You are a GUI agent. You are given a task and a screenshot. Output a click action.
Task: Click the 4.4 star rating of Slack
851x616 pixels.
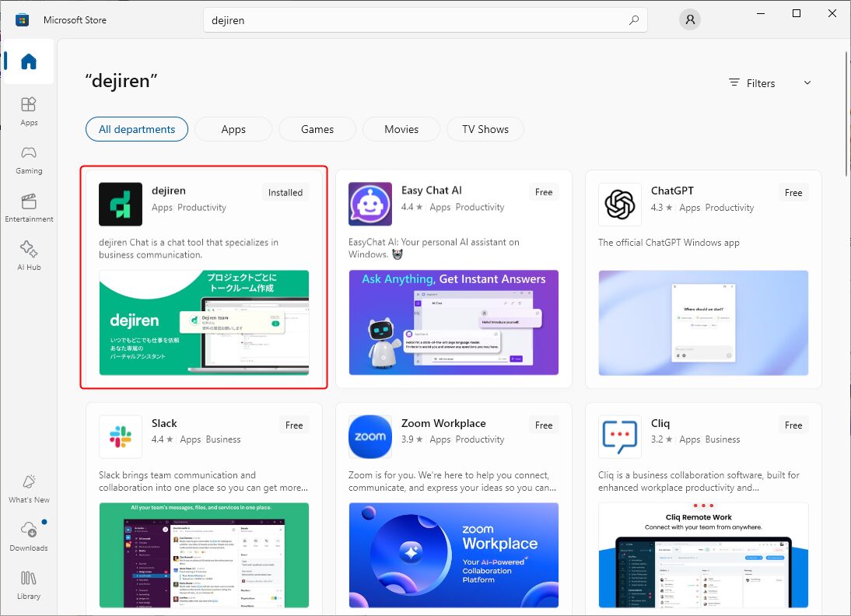pyautogui.click(x=163, y=439)
